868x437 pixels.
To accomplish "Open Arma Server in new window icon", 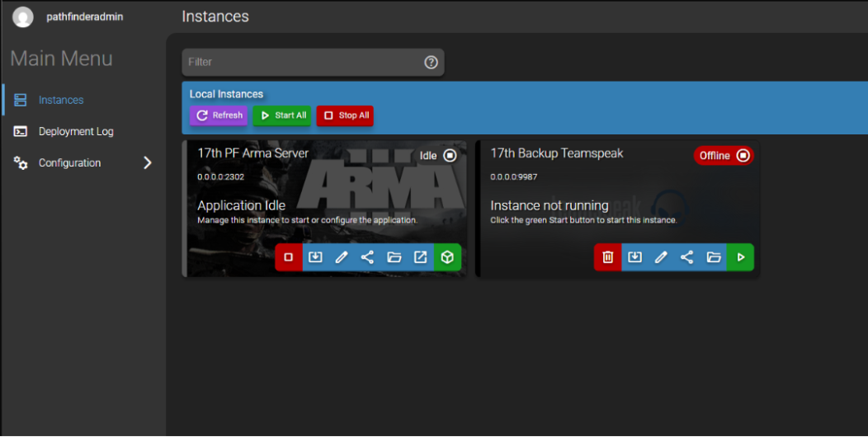I will pyautogui.click(x=421, y=257).
